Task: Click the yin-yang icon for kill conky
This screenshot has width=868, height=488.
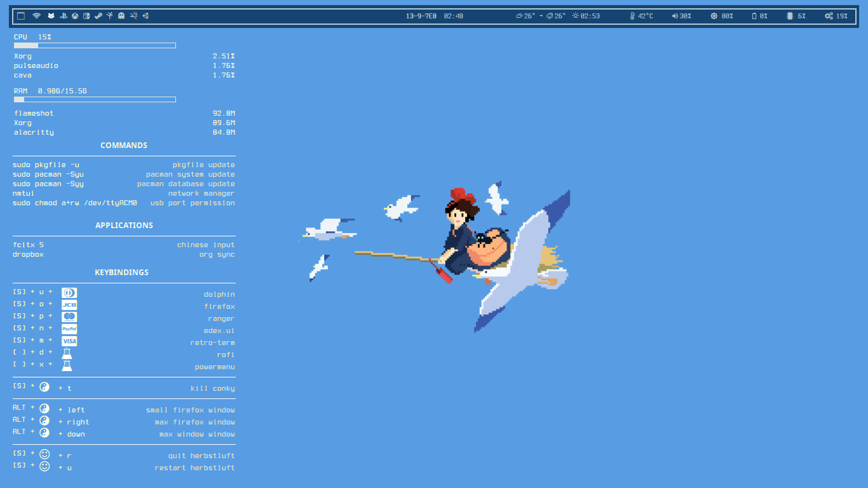Action: [44, 387]
